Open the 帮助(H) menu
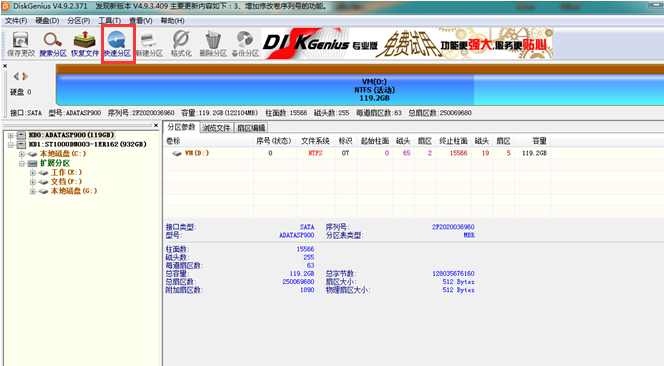The width and height of the screenshot is (664, 366). (x=172, y=21)
